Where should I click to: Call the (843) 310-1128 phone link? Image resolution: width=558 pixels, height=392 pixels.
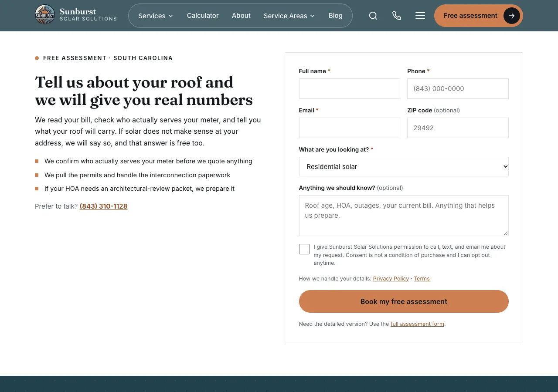[x=103, y=206]
